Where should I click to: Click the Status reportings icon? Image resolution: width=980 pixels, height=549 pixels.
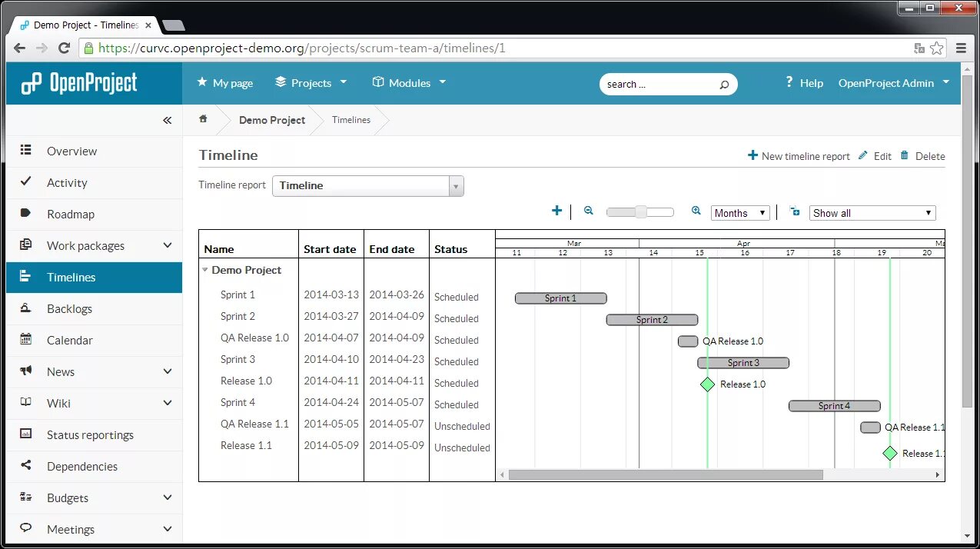[26, 434]
